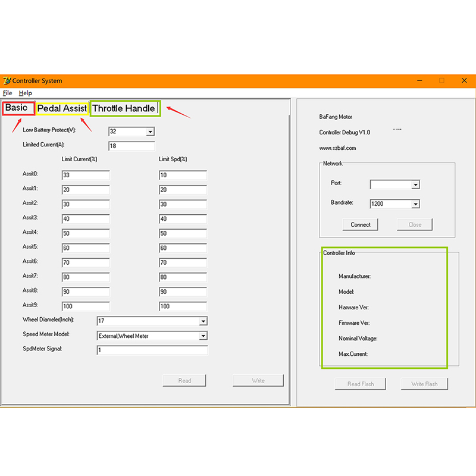476x476 pixels.
Task: Switch to the Pedal Assist tab
Action: coord(62,109)
